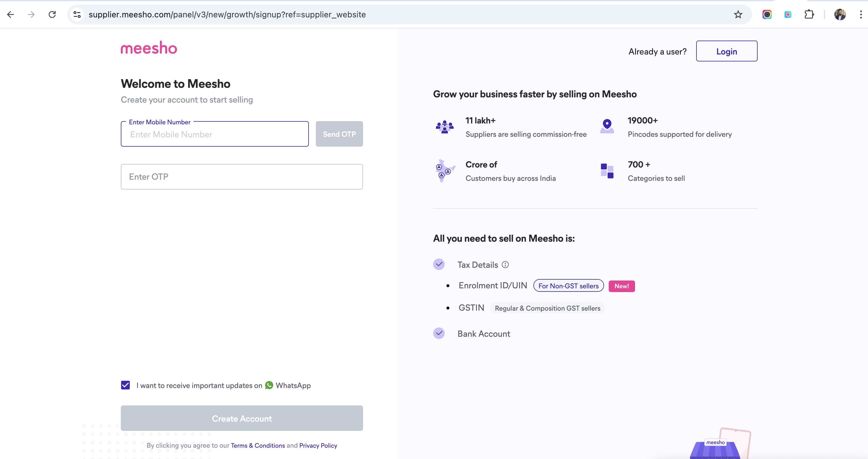
Task: Click the 700 + categories statistic
Action: pos(639,165)
